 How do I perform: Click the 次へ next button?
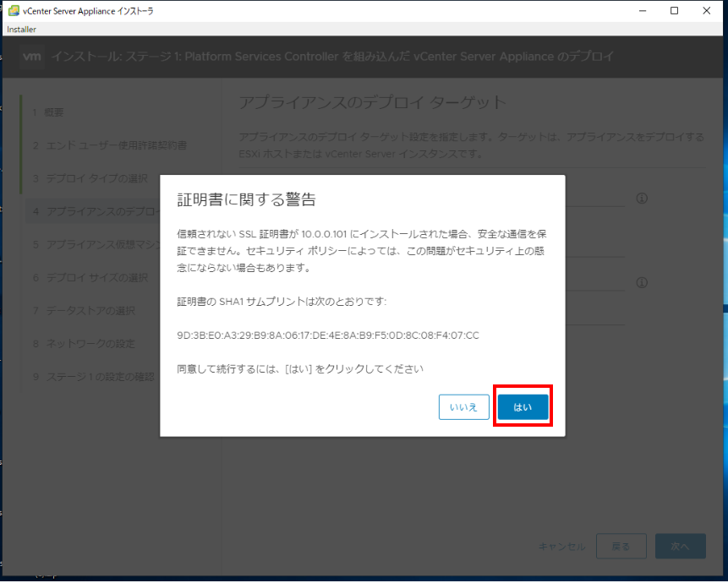point(680,547)
